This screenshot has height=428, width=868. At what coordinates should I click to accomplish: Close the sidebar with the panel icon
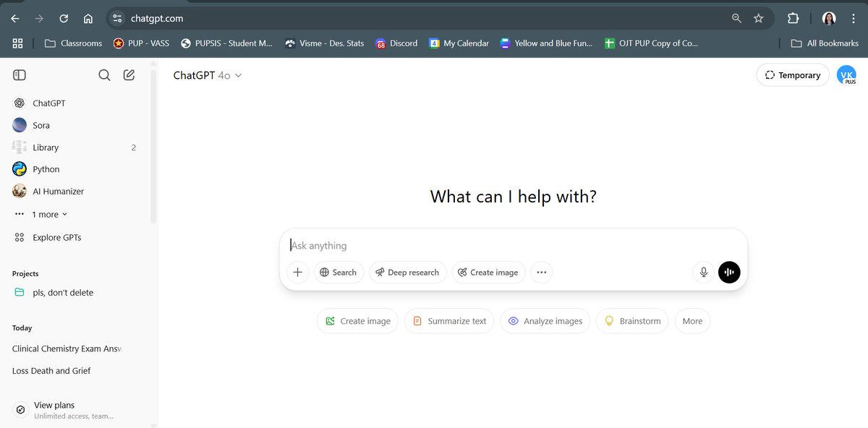(20, 75)
